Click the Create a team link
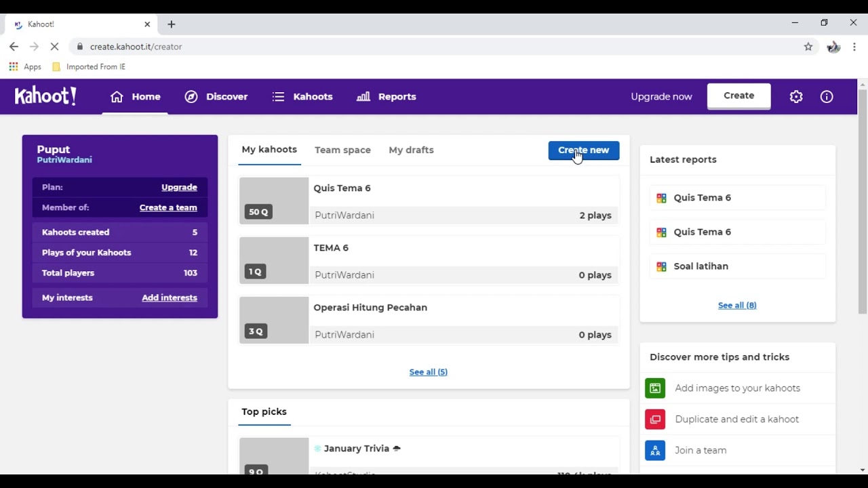Image resolution: width=868 pixels, height=488 pixels. click(168, 207)
